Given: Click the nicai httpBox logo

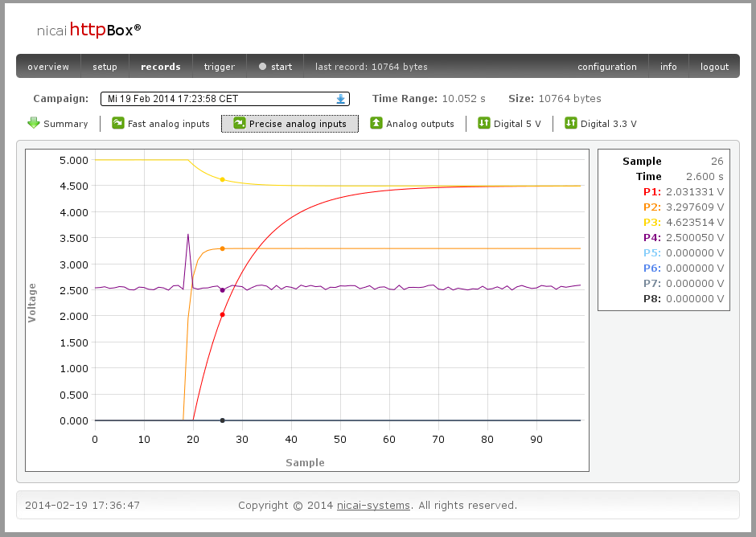Looking at the screenshot, I should (x=89, y=31).
